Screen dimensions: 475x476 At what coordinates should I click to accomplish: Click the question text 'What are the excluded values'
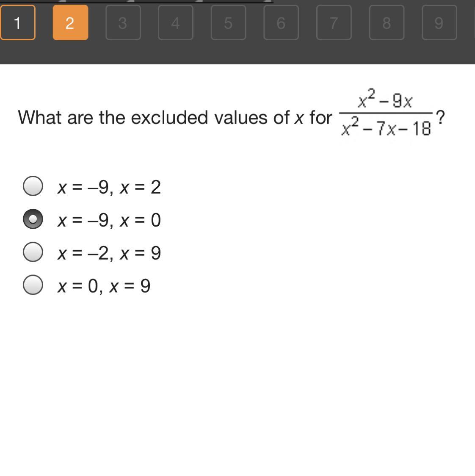pos(113,117)
